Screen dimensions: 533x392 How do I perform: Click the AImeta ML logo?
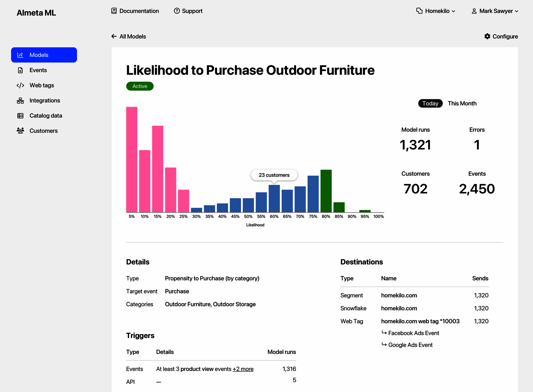pyautogui.click(x=36, y=13)
